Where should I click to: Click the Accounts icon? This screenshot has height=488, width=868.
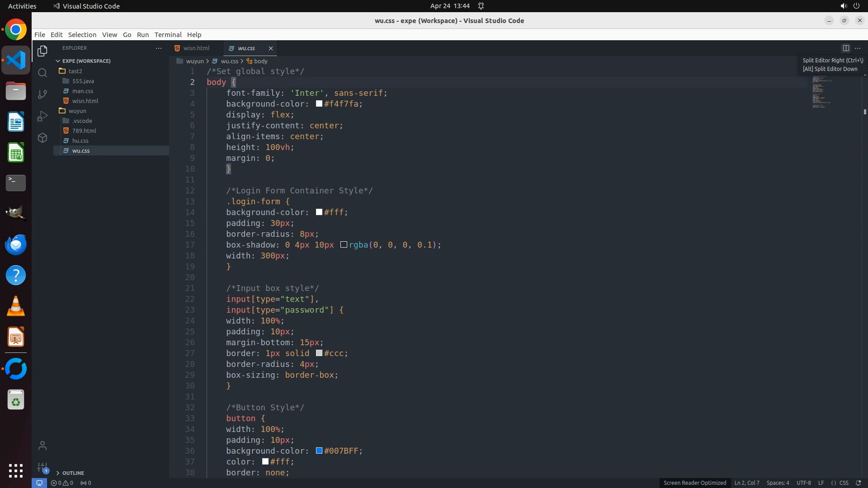42,446
